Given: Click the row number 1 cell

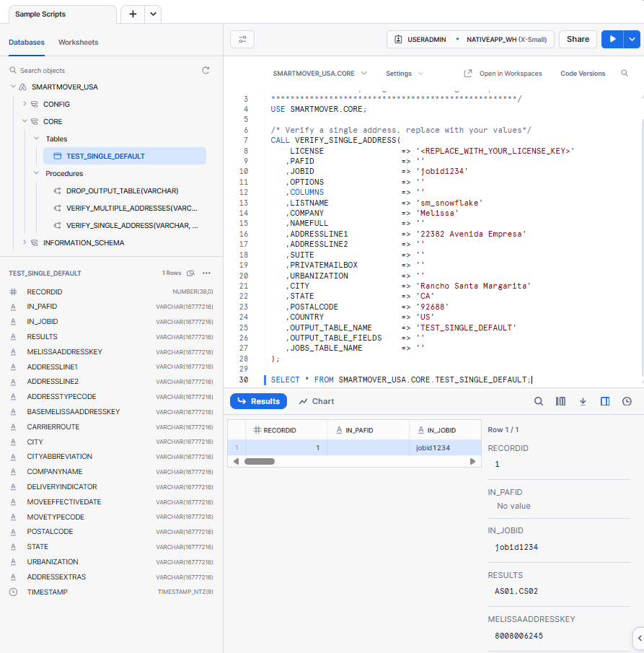Looking at the screenshot, I should coord(237,447).
